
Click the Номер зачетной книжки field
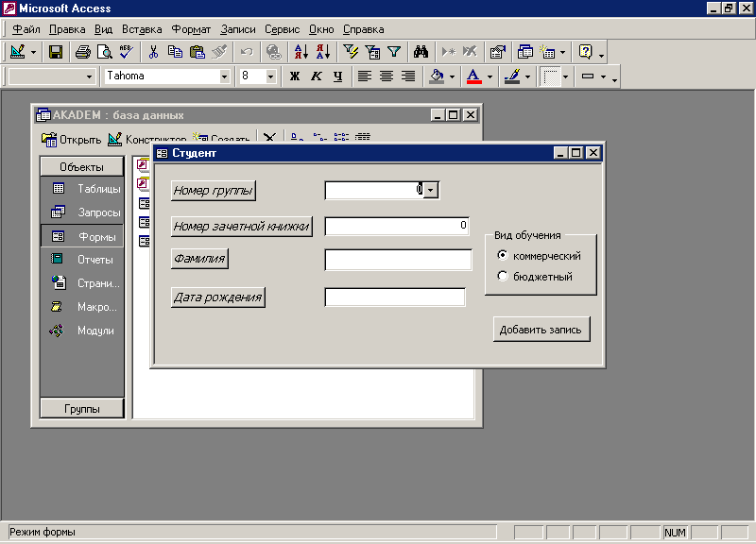click(397, 226)
